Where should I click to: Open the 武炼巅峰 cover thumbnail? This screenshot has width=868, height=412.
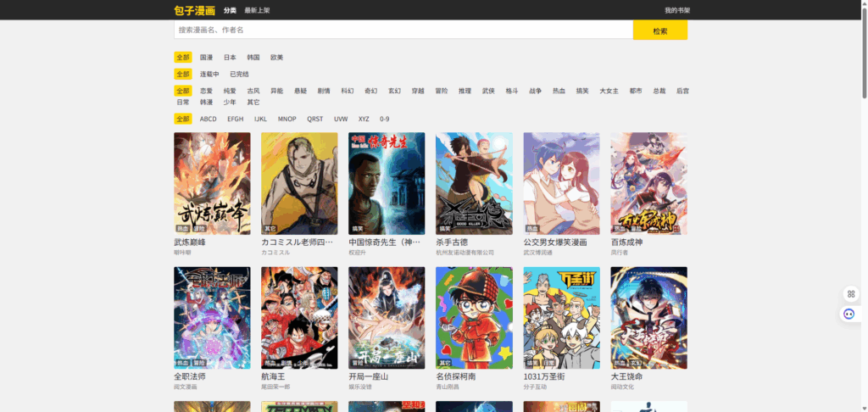pyautogui.click(x=212, y=183)
